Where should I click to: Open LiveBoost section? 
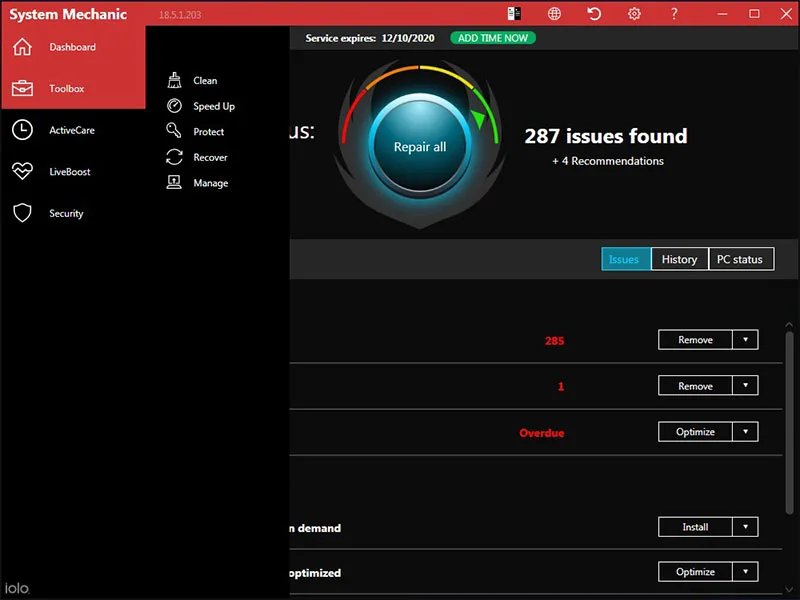(73, 171)
